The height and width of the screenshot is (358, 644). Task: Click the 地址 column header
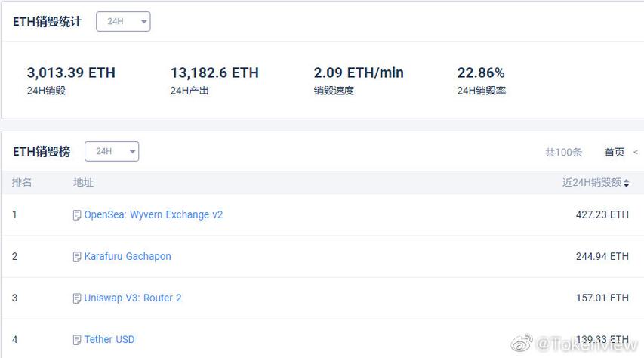click(x=83, y=182)
